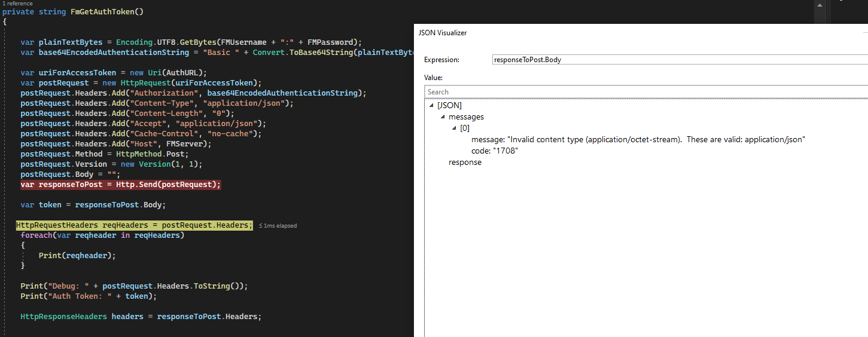
Task: Select the message "Invalid content type" row
Action: tap(638, 139)
